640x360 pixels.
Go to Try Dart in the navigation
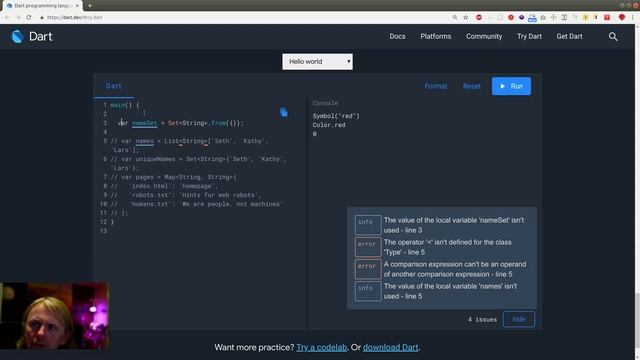[x=529, y=36]
